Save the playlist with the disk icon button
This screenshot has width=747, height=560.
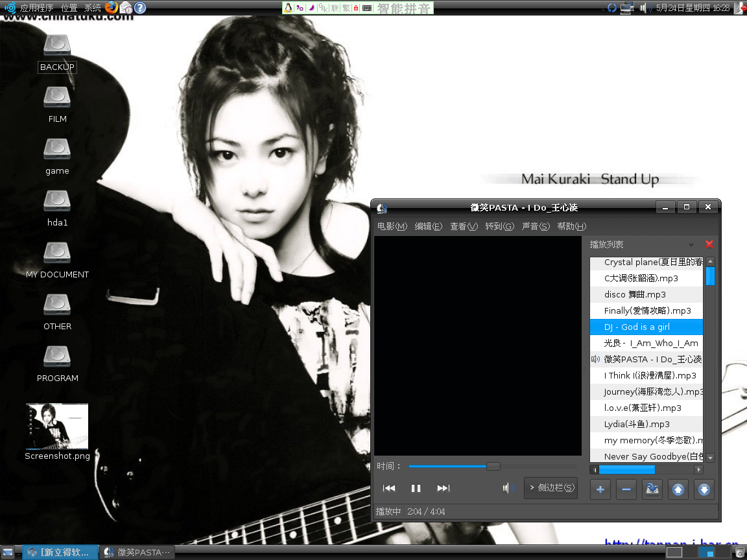652,489
